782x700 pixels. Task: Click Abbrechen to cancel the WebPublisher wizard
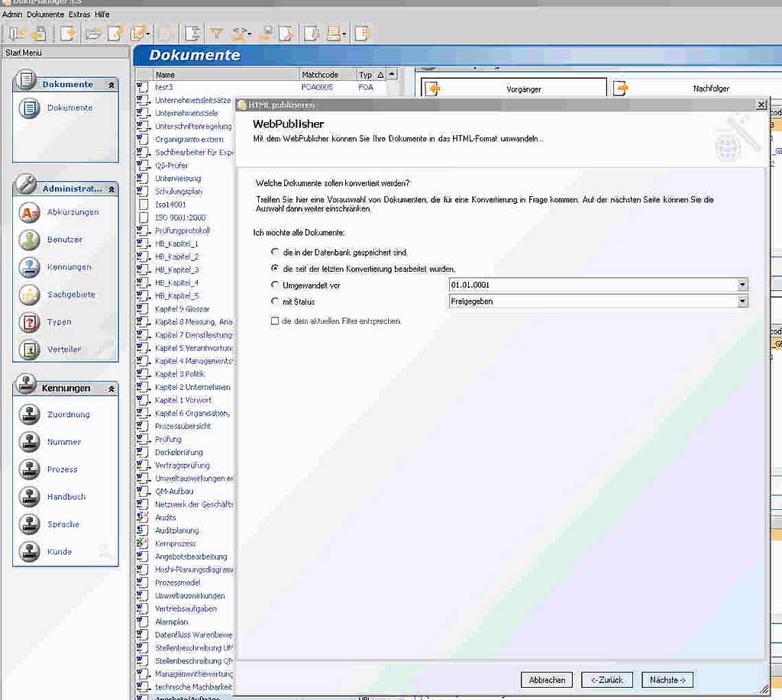[547, 680]
